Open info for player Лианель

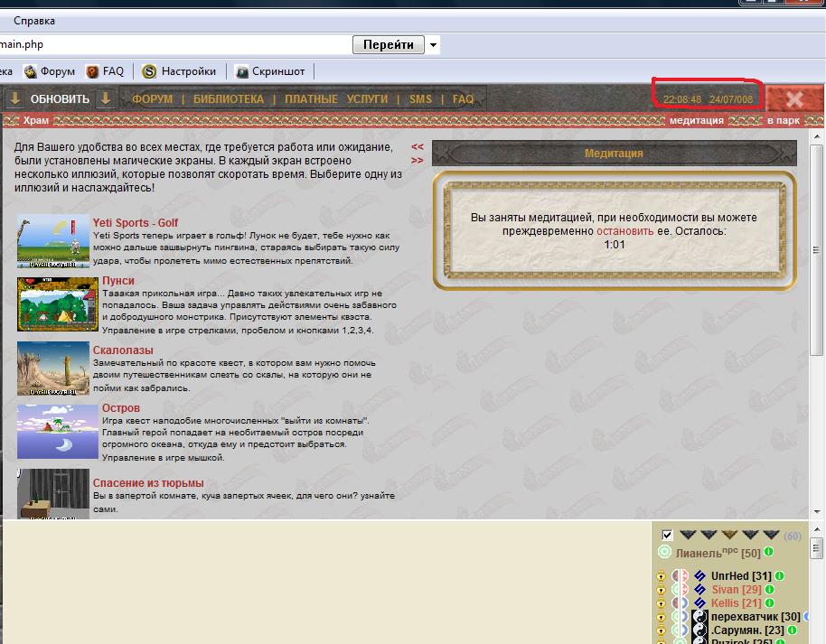coord(769,552)
